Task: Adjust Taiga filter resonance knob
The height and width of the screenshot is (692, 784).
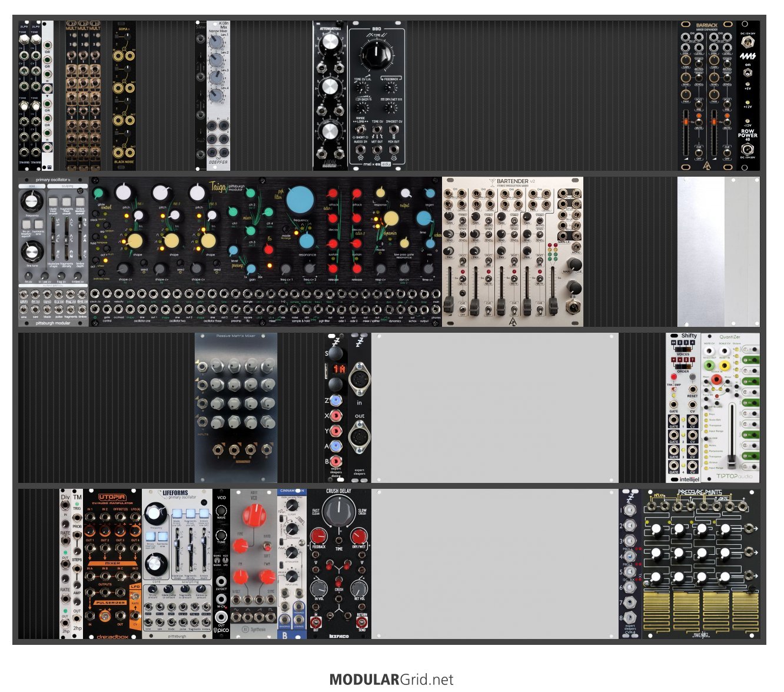Action: click(x=306, y=241)
